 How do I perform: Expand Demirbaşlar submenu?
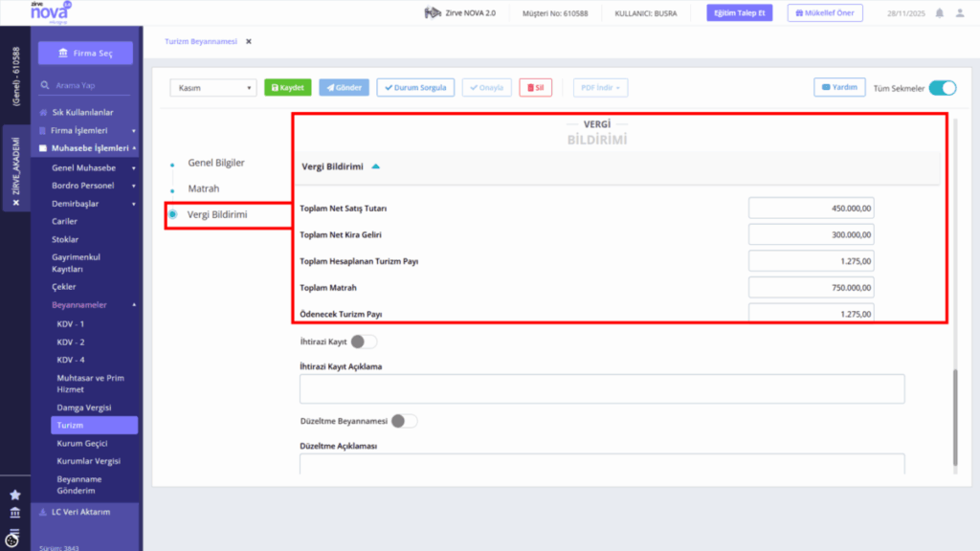tap(134, 204)
